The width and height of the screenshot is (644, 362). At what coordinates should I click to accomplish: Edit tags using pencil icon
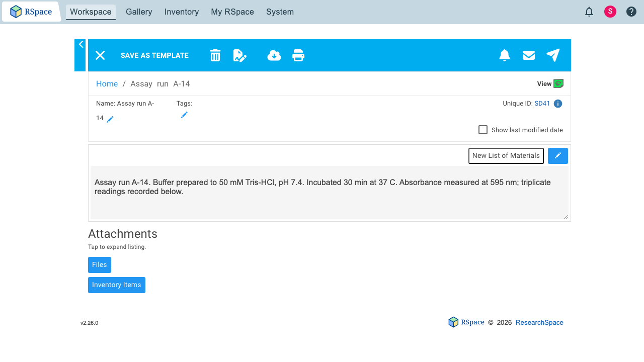click(184, 115)
